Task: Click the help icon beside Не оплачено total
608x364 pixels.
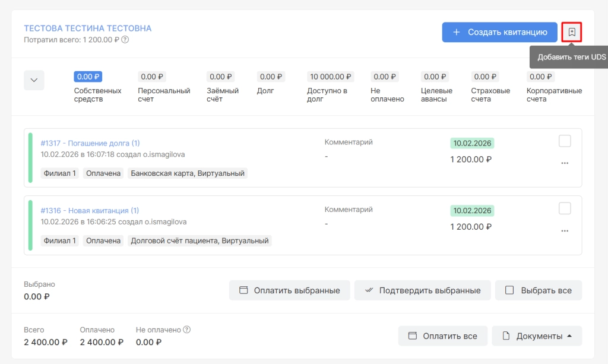Action: [x=186, y=330]
